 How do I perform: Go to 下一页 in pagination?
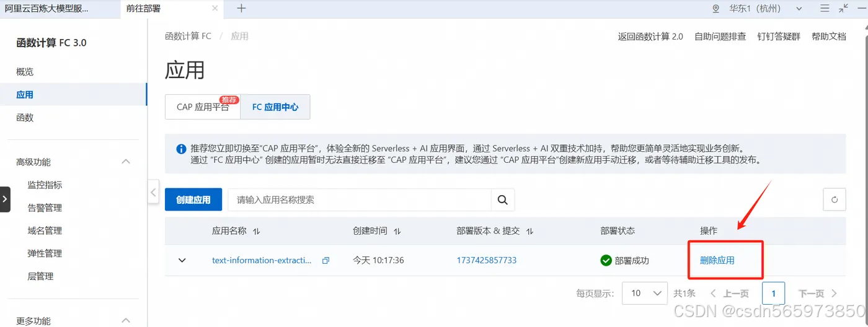click(x=818, y=294)
